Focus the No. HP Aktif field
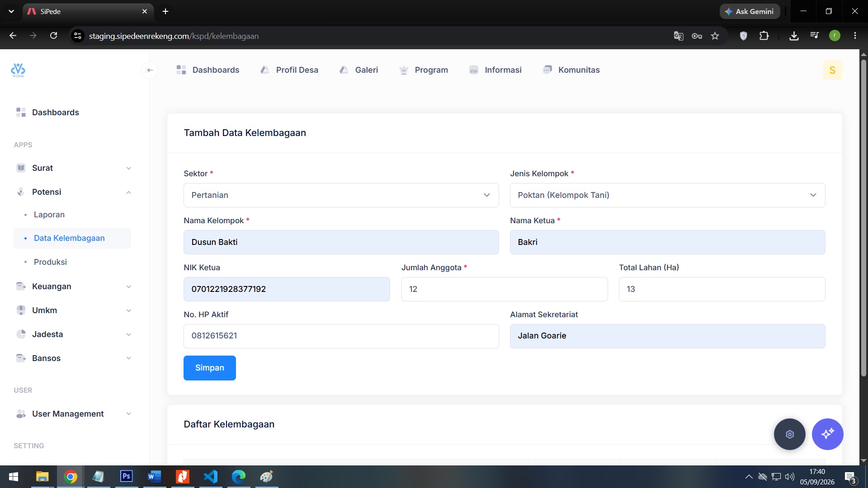The width and height of the screenshot is (868, 488). click(341, 336)
